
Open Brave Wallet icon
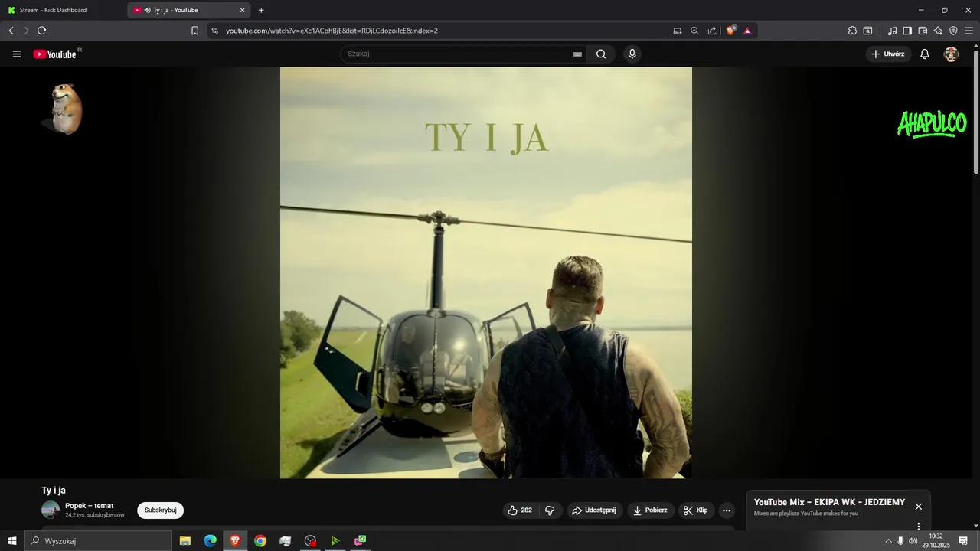(x=923, y=31)
